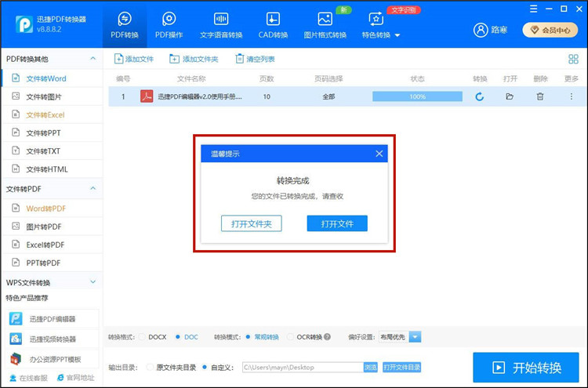
Task: Click the OCR转换 help question icon
Action: pyautogui.click(x=328, y=337)
